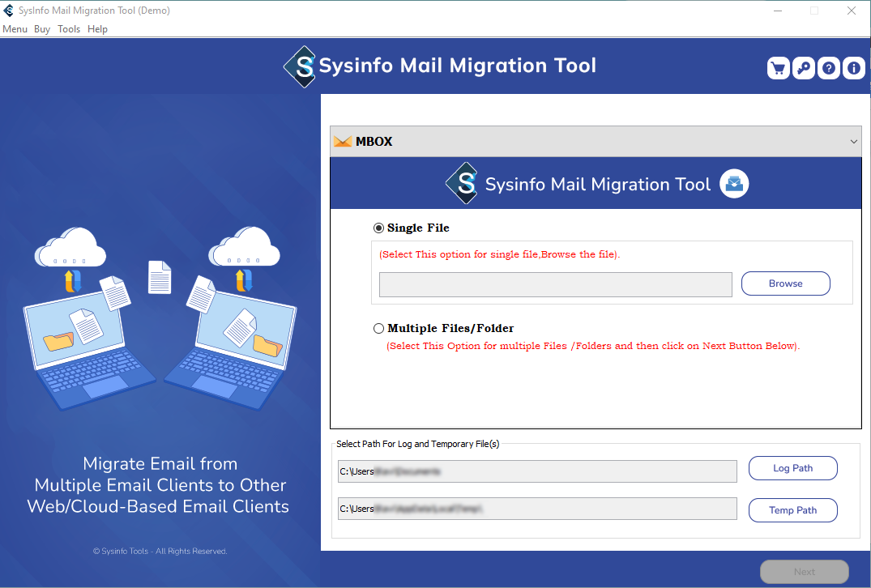Select the Single File radio option

point(379,228)
